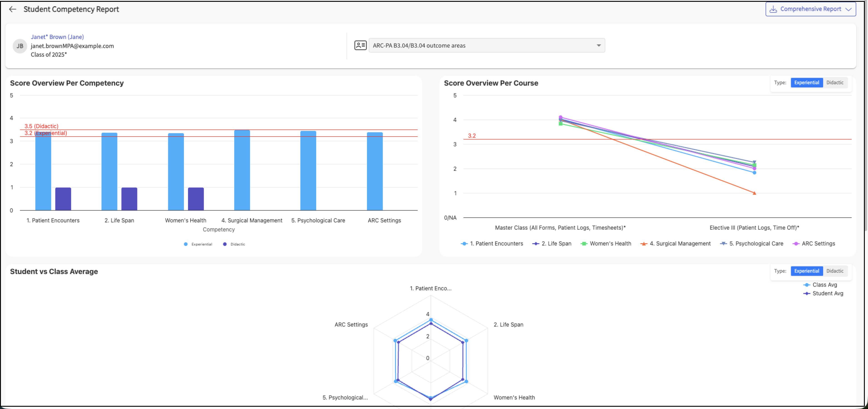The height and width of the screenshot is (409, 868).
Task: Toggle the Experiential legend marker in bar chart
Action: coord(186,244)
